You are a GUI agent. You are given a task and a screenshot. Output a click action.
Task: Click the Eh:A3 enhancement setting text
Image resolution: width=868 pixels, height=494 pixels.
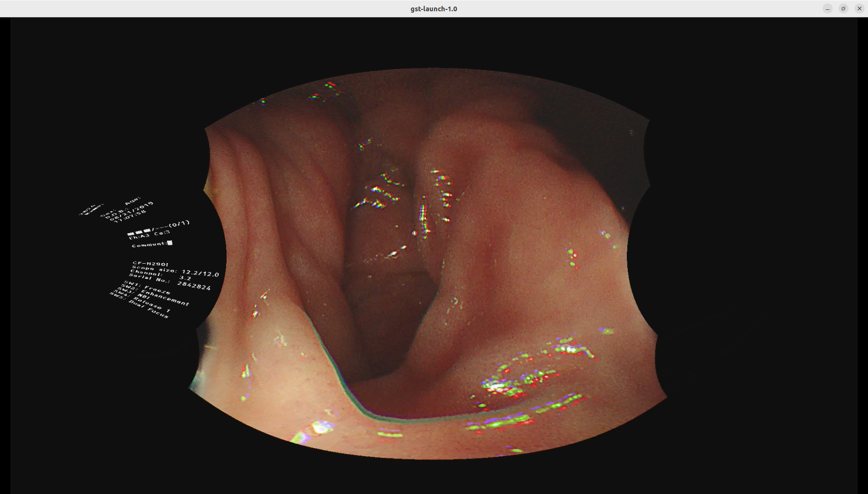(x=139, y=236)
